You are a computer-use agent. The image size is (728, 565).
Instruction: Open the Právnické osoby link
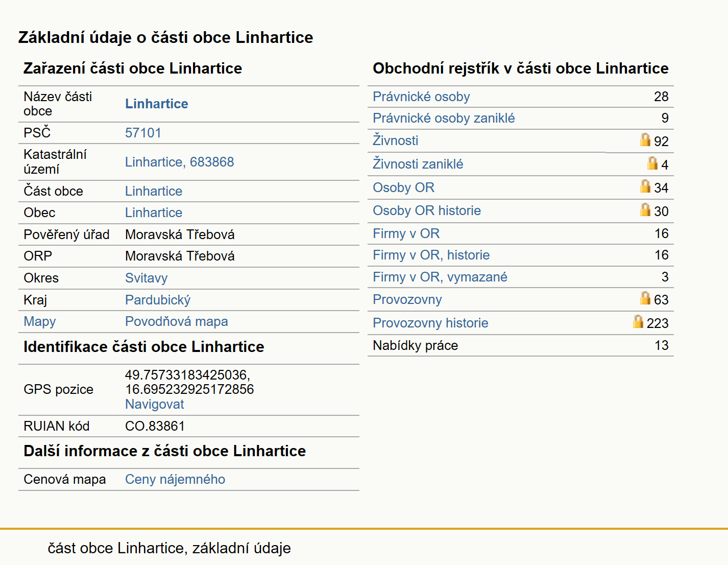pos(421,97)
